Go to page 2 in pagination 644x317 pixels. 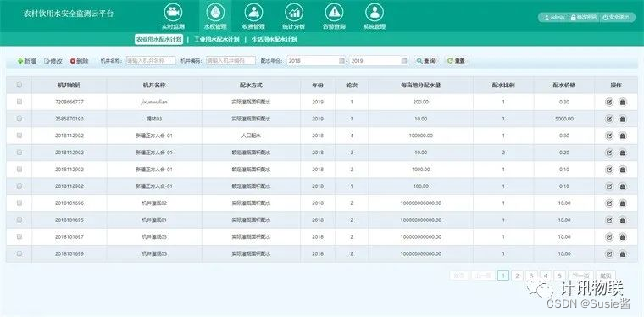point(517,275)
